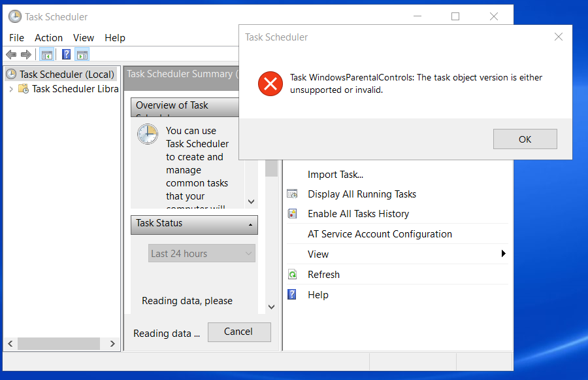Screen dimensions: 588x380
Task: Select Task Scheduler (Local) in the tree
Action: [x=67, y=75]
